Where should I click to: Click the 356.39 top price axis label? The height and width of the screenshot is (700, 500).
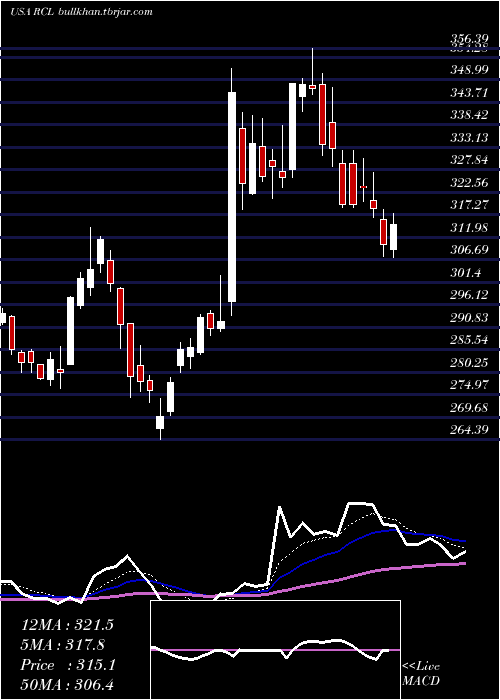click(469, 40)
